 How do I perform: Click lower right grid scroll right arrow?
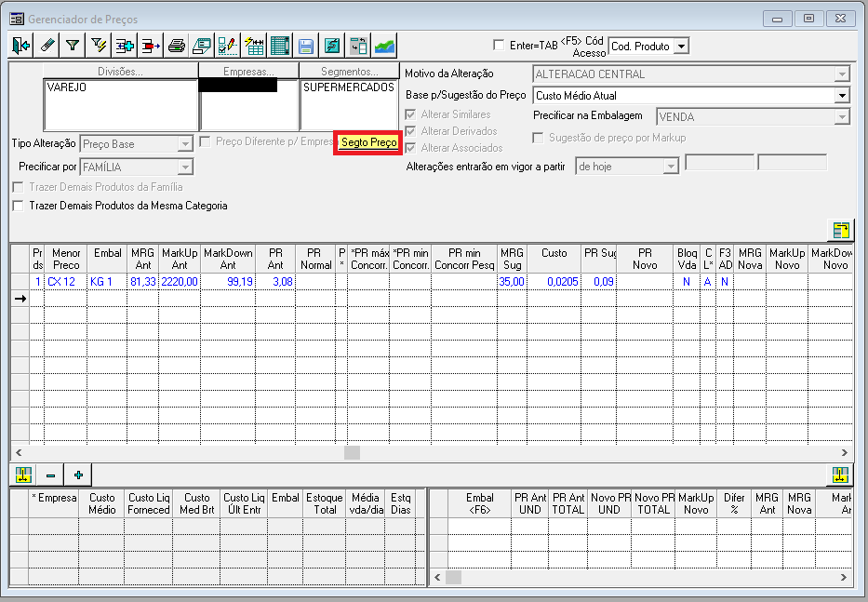(844, 577)
